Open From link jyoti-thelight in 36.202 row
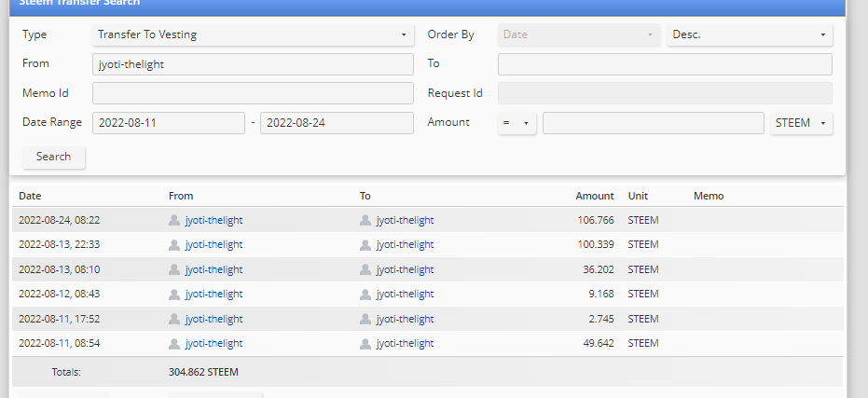 pos(214,269)
